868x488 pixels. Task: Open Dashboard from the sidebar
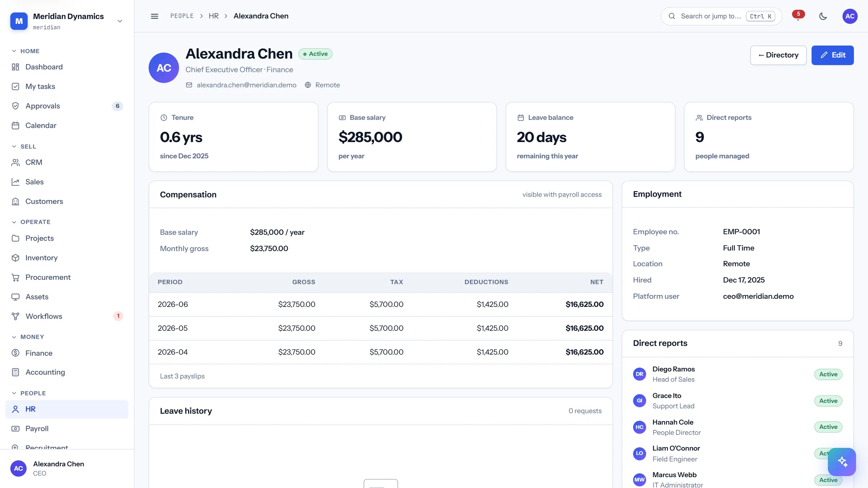click(x=67, y=67)
